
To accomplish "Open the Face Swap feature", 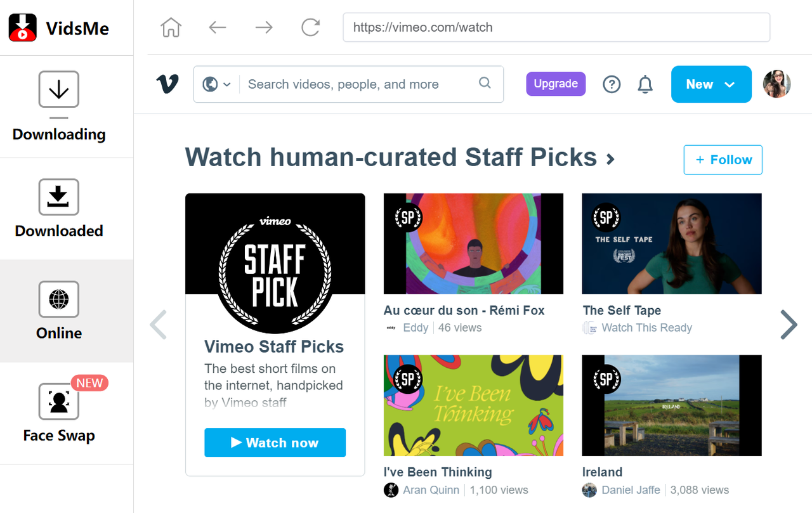I will tap(59, 413).
